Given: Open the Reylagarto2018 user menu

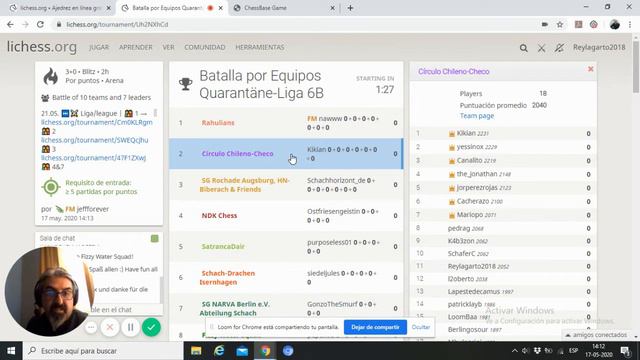Looking at the screenshot, I should coord(599,47).
